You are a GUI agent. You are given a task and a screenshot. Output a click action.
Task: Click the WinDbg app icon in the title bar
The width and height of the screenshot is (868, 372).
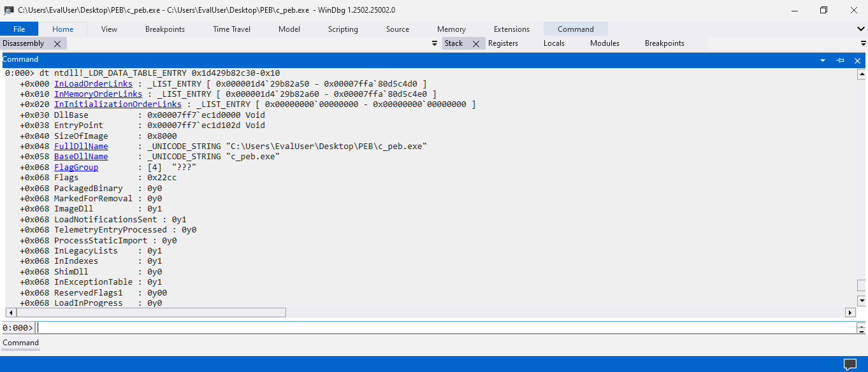click(x=9, y=10)
